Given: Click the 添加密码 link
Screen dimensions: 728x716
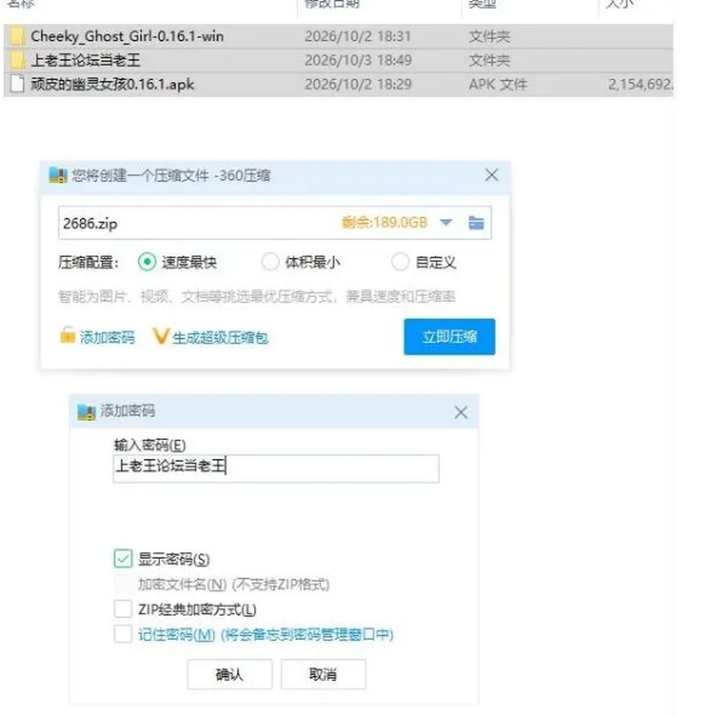Looking at the screenshot, I should pyautogui.click(x=107, y=337).
